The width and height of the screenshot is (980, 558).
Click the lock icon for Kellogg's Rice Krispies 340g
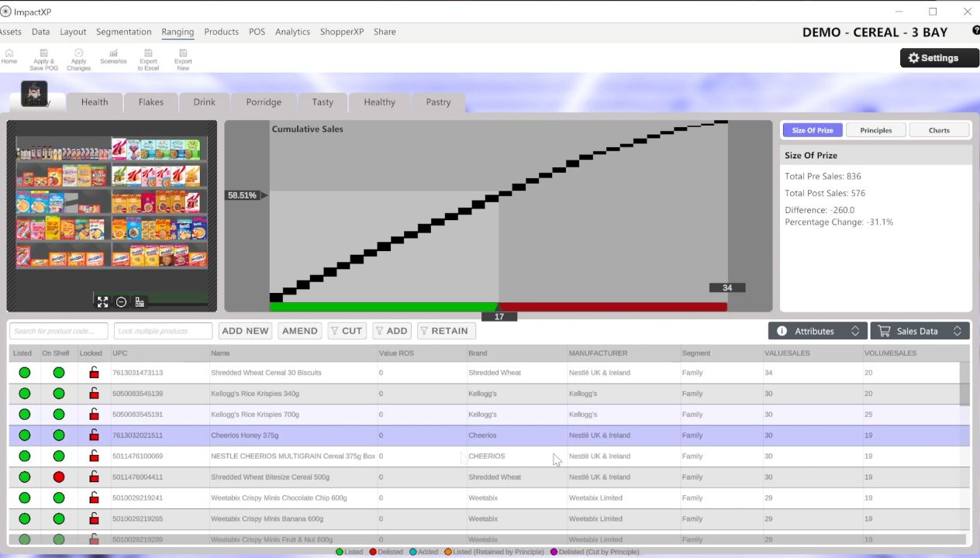pyautogui.click(x=93, y=393)
